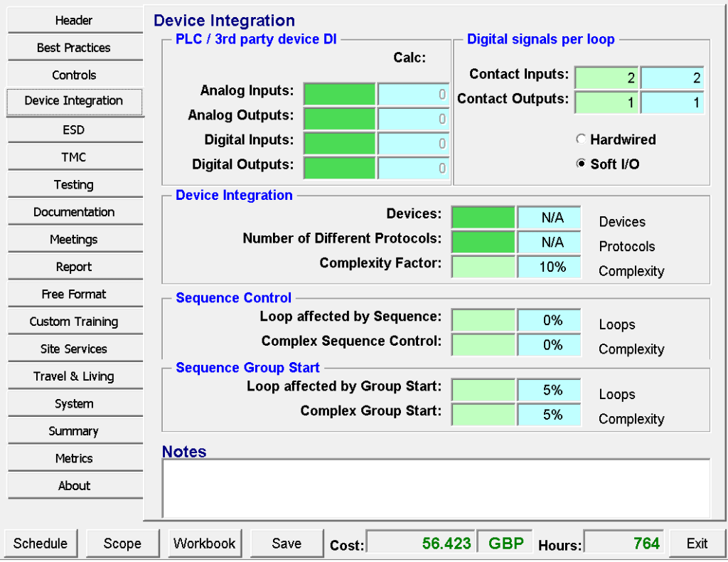Click the Scope button
The width and height of the screenshot is (728, 562).
[x=122, y=544]
